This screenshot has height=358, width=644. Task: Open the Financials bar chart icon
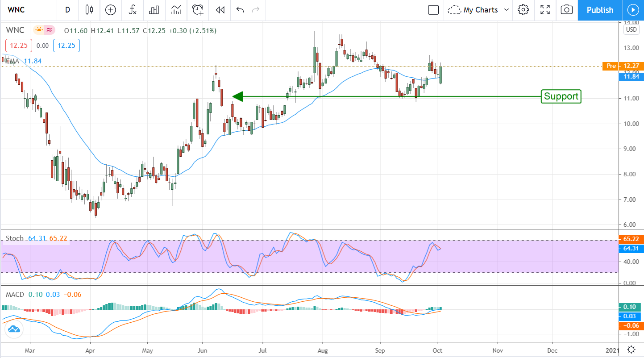point(154,10)
